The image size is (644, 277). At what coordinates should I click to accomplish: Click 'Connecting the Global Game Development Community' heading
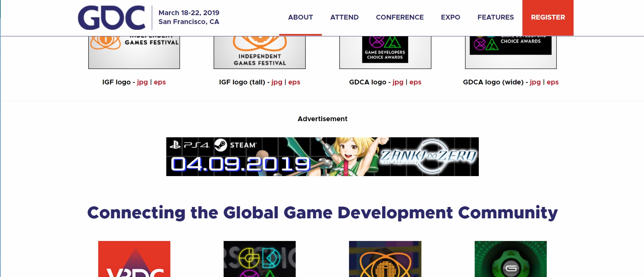tap(323, 213)
